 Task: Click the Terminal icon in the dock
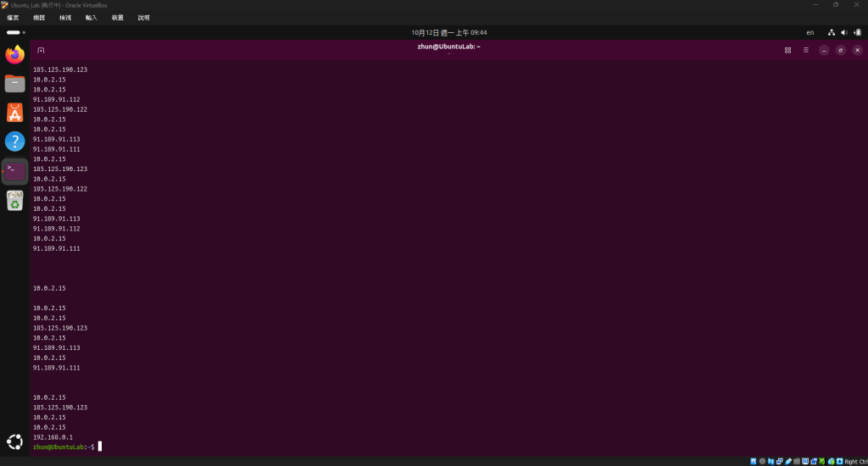15,171
